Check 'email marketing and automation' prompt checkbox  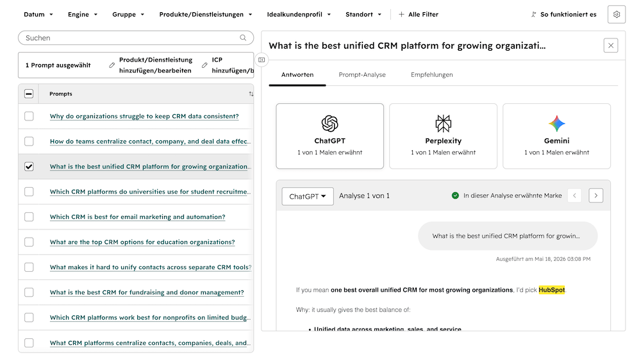[29, 217]
